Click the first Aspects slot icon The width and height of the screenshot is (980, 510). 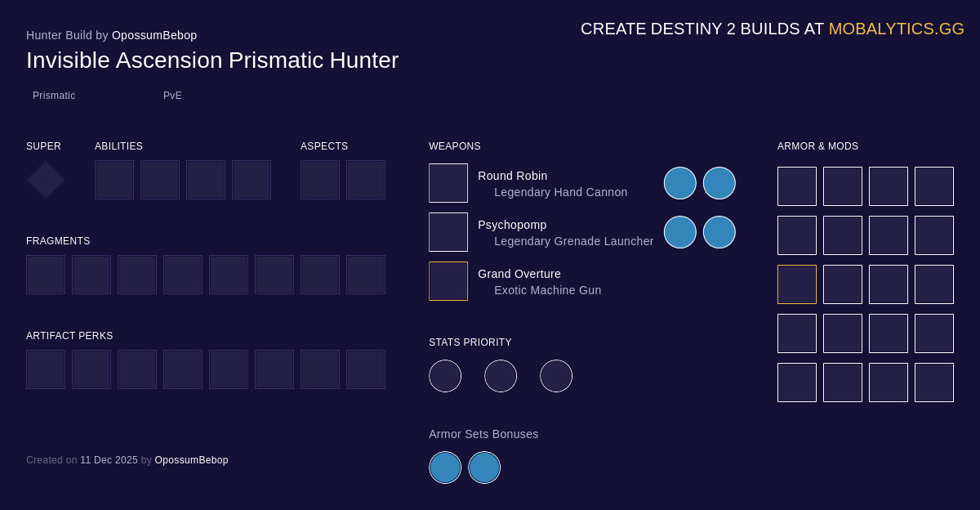pyautogui.click(x=320, y=180)
